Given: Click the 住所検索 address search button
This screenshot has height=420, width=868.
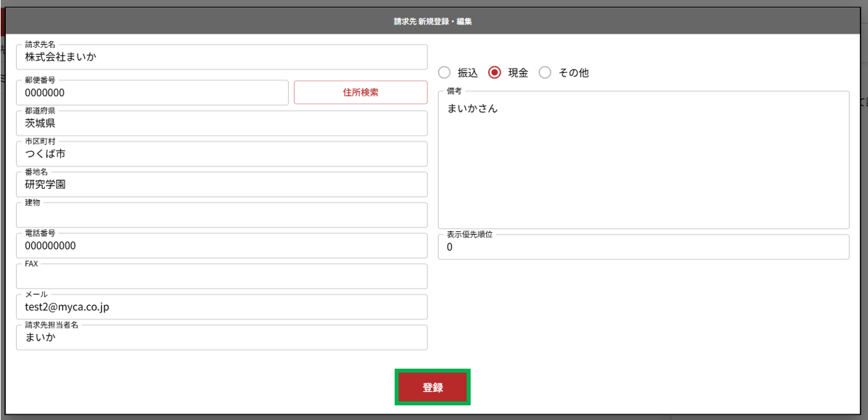Looking at the screenshot, I should click(x=361, y=93).
